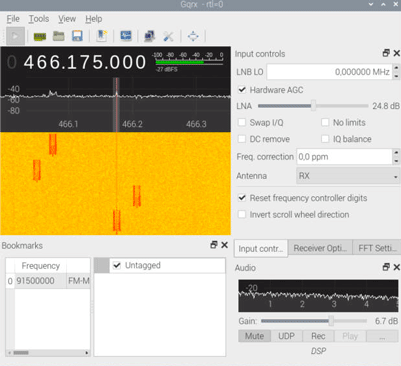Click the LNA 24.8 dB value
Screen dimensions: 401x366
click(x=386, y=106)
